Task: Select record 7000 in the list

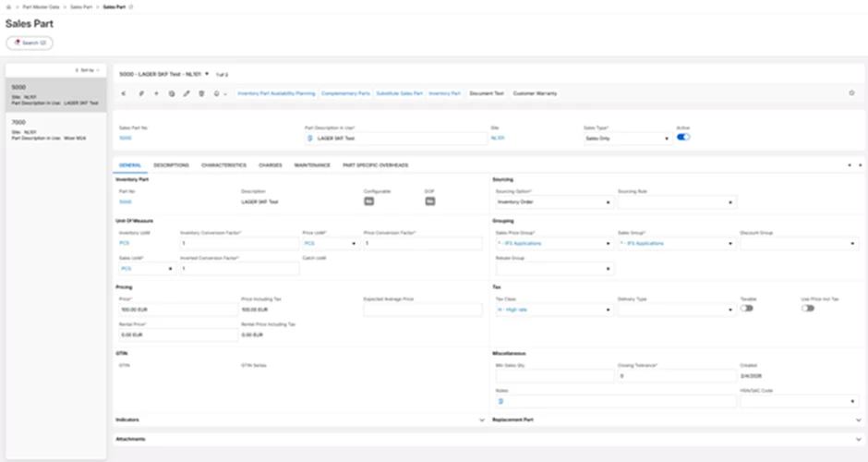Action: click(56, 129)
